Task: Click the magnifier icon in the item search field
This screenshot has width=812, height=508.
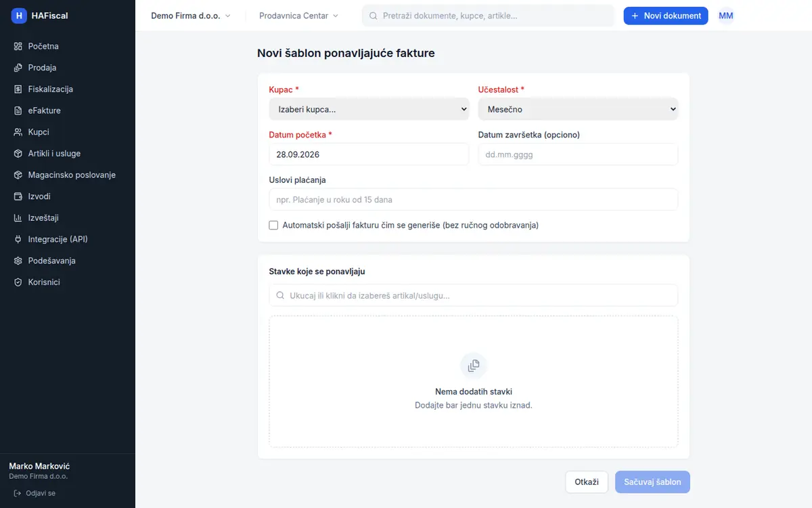Action: [x=280, y=295]
